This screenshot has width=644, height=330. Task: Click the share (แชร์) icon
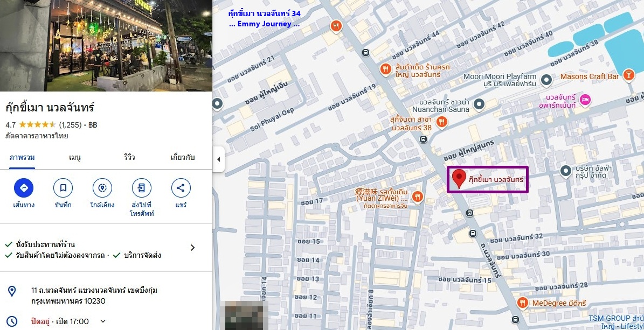tap(181, 188)
